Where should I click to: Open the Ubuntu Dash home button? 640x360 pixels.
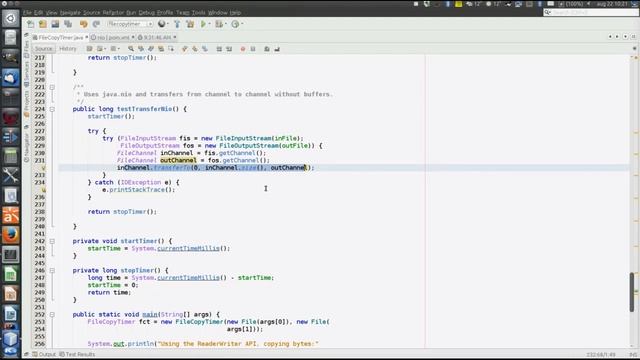[11, 18]
